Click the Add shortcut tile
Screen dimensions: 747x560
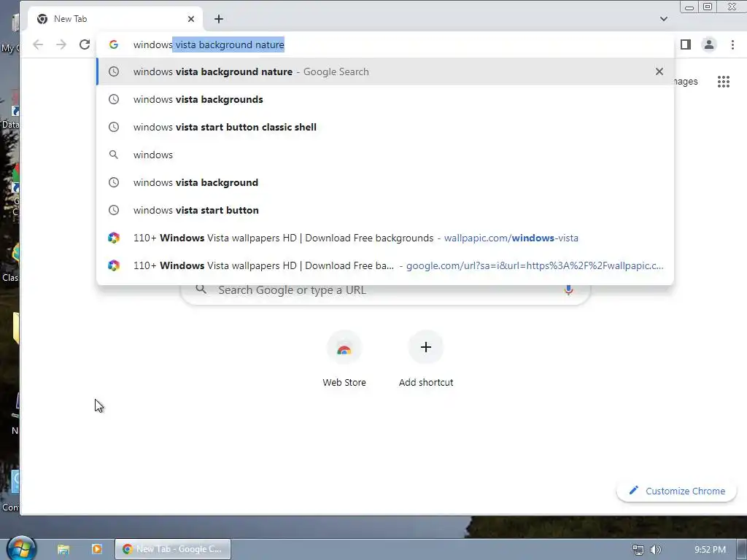(x=426, y=359)
